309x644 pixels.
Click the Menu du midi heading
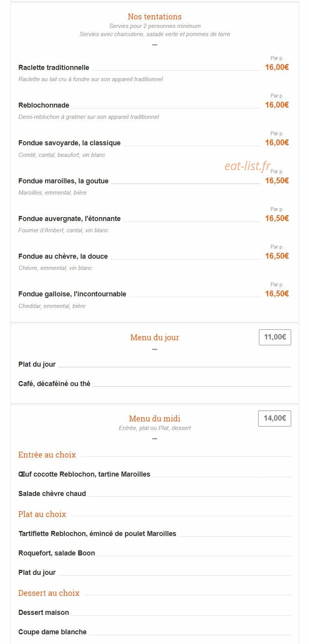[154, 418]
